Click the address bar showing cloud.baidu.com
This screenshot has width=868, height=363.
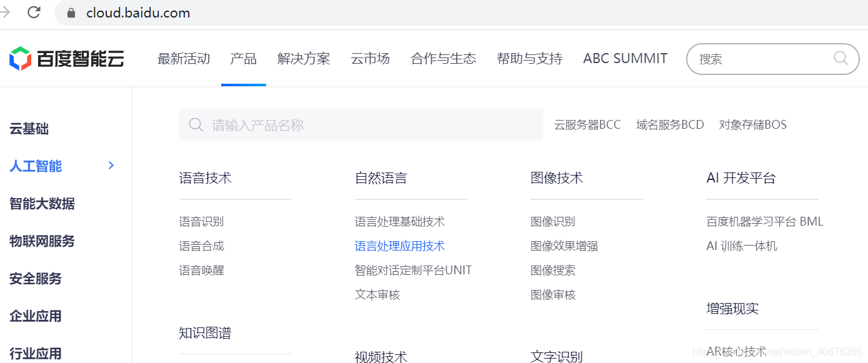click(461, 13)
